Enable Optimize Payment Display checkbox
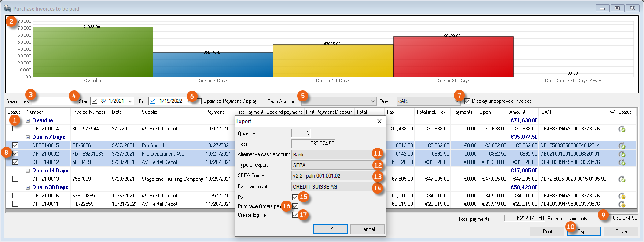 [199, 101]
